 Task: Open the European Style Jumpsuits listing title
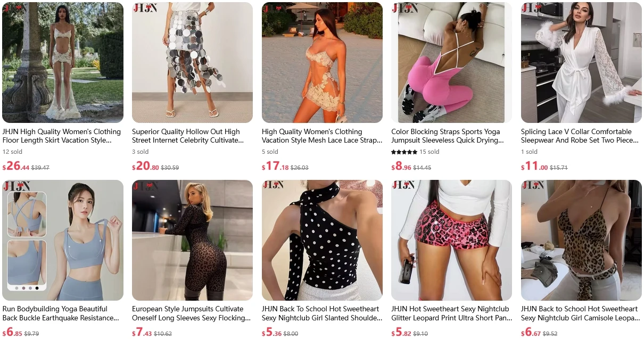(x=191, y=313)
